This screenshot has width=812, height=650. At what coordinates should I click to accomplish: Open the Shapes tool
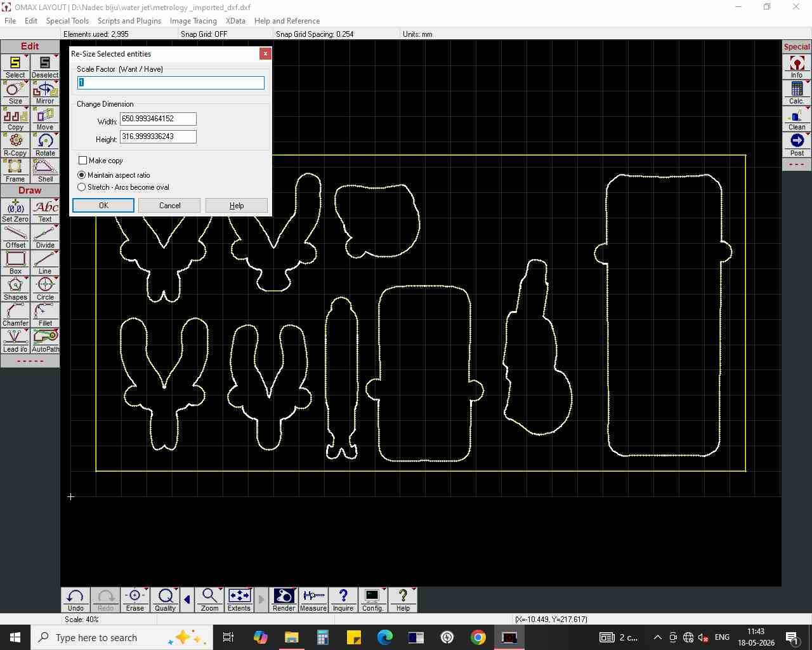15,289
